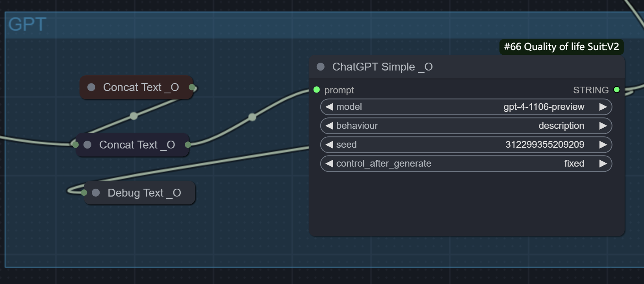644x284 pixels.
Task: Select next model with right arrow
Action: pos(603,107)
